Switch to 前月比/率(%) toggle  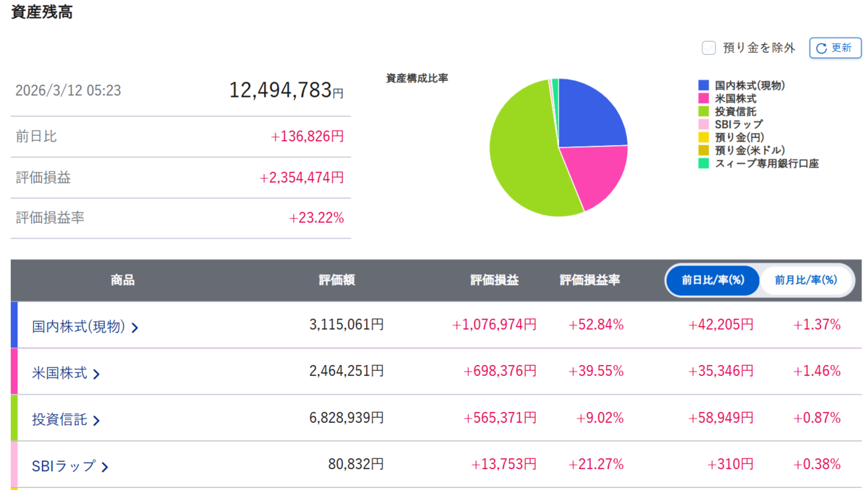(806, 280)
